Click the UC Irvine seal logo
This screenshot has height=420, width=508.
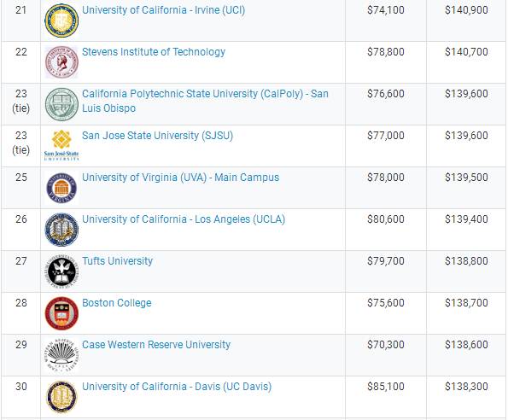coord(61,20)
